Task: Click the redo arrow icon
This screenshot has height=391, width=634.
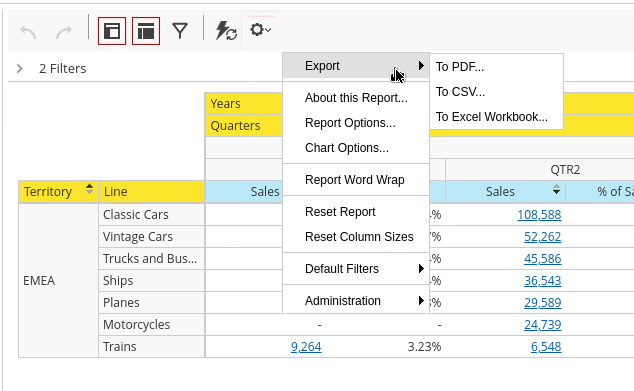Action: pos(63,32)
